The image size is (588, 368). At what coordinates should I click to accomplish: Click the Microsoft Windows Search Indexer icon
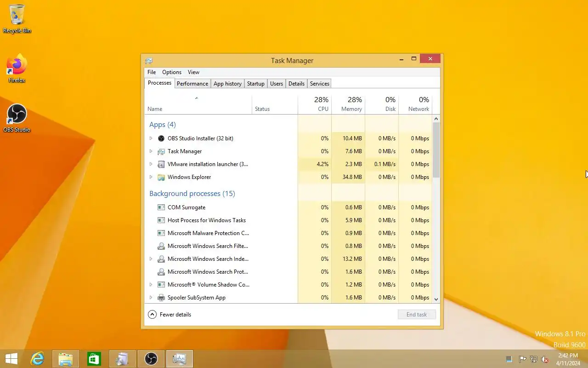pyautogui.click(x=161, y=259)
